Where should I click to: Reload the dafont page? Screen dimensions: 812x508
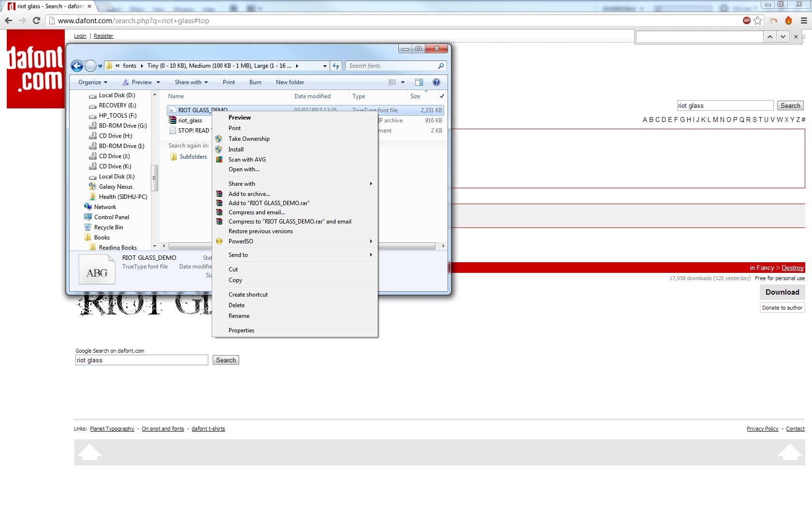tap(36, 21)
